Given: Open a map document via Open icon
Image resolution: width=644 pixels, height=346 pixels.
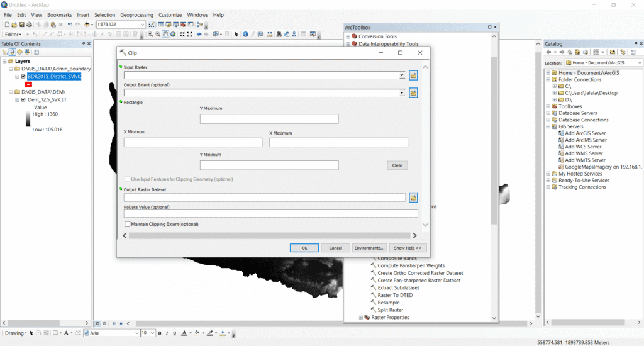Looking at the screenshot, I should pos(14,25).
